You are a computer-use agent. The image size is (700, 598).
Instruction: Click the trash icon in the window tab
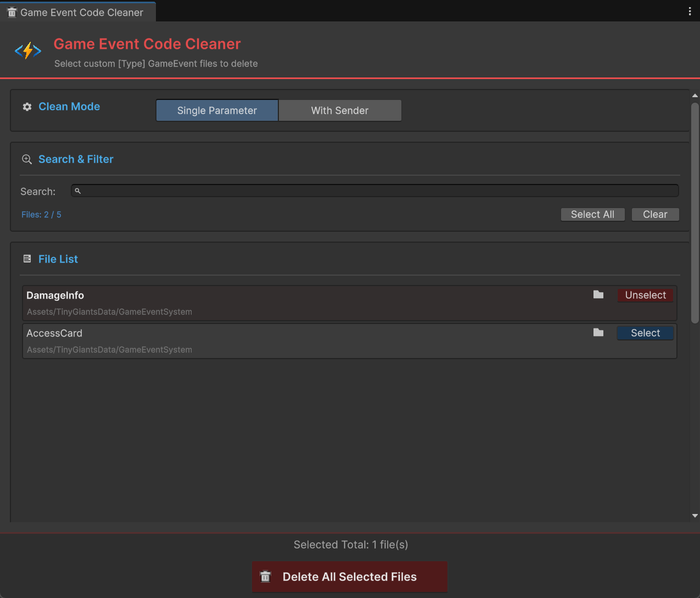tap(12, 12)
